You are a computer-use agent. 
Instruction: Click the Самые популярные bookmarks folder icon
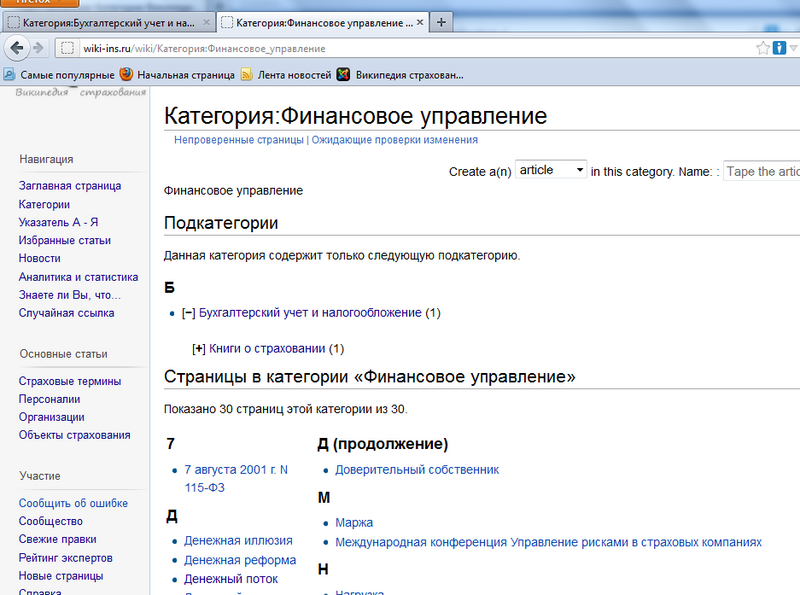click(x=10, y=72)
